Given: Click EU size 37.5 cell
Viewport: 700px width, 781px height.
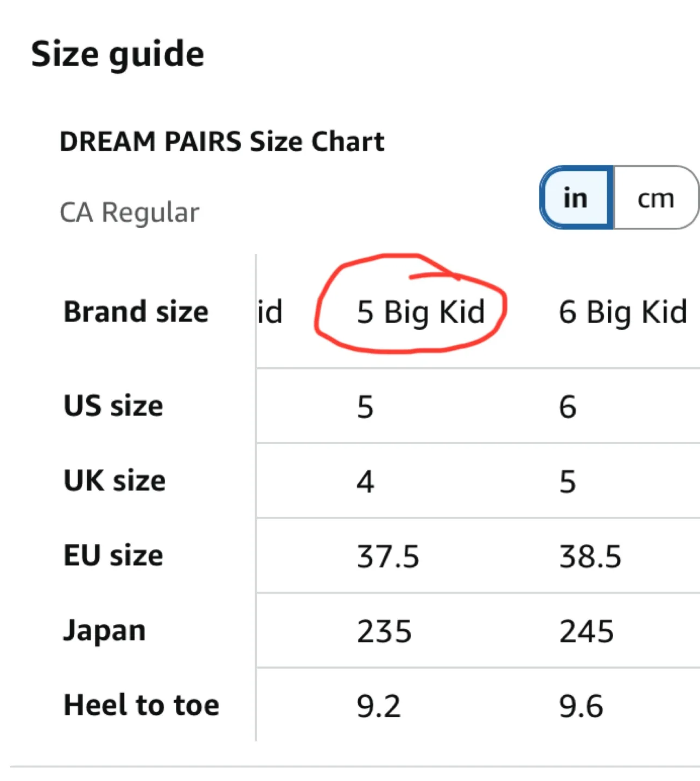Looking at the screenshot, I should click(x=386, y=555).
